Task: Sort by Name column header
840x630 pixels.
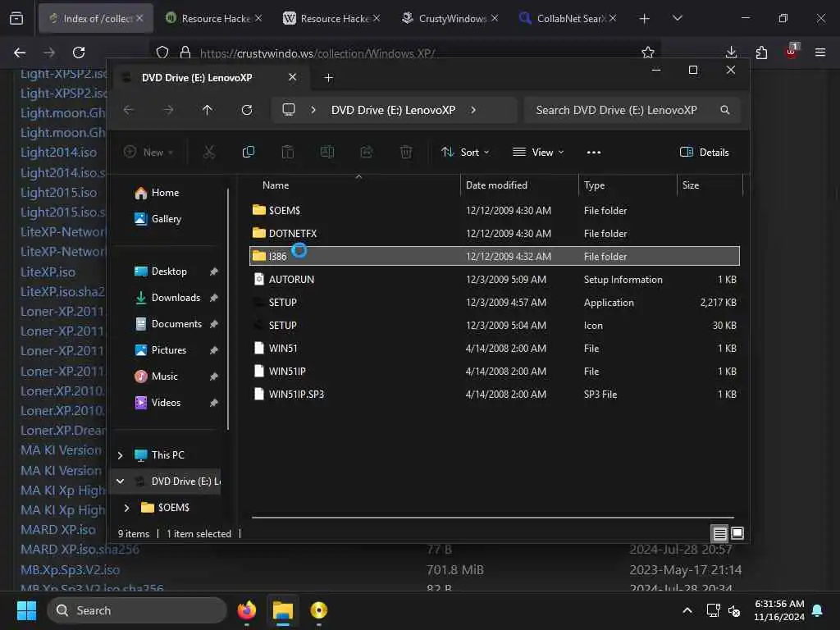Action: click(x=354, y=185)
